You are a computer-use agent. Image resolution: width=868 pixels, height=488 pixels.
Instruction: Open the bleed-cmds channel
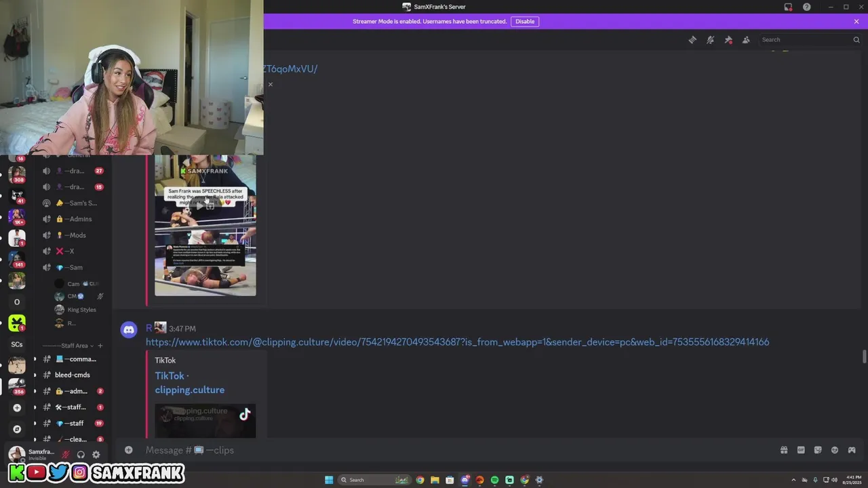point(72,375)
